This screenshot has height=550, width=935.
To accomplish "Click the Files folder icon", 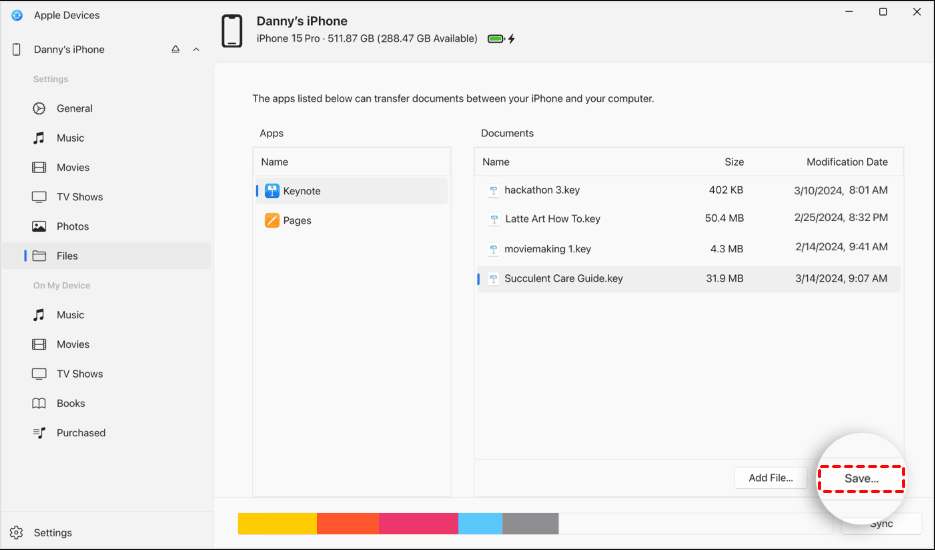I will (x=39, y=256).
